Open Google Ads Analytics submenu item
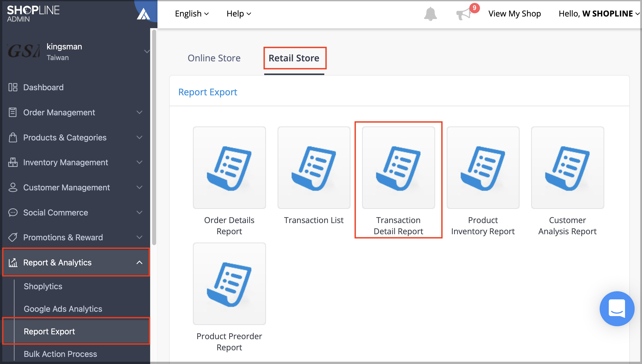This screenshot has width=642, height=364. (x=63, y=309)
